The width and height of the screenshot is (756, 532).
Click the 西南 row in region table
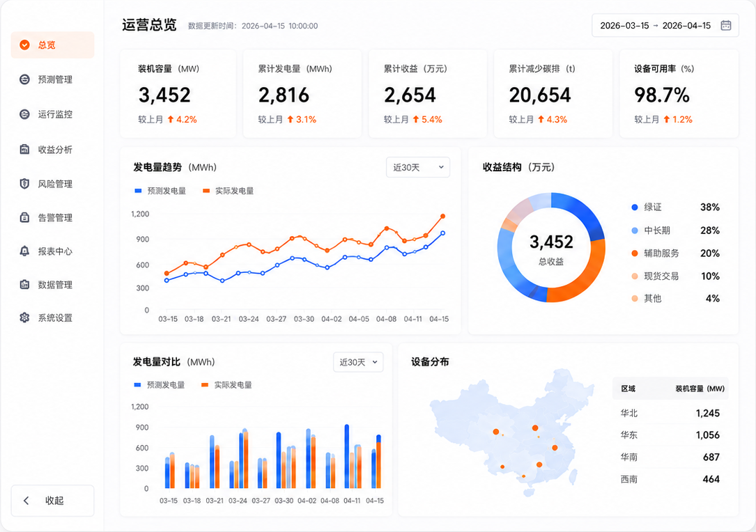(670, 479)
